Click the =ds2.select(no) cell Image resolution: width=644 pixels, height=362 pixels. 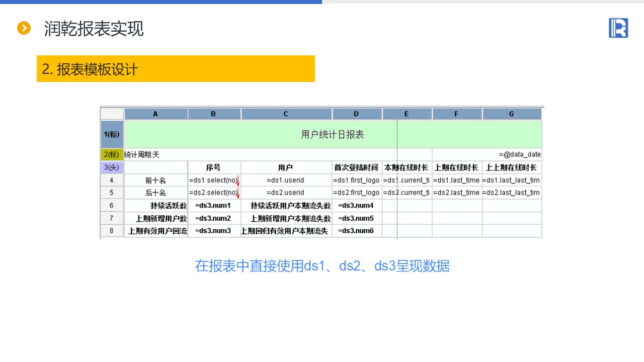(214, 193)
